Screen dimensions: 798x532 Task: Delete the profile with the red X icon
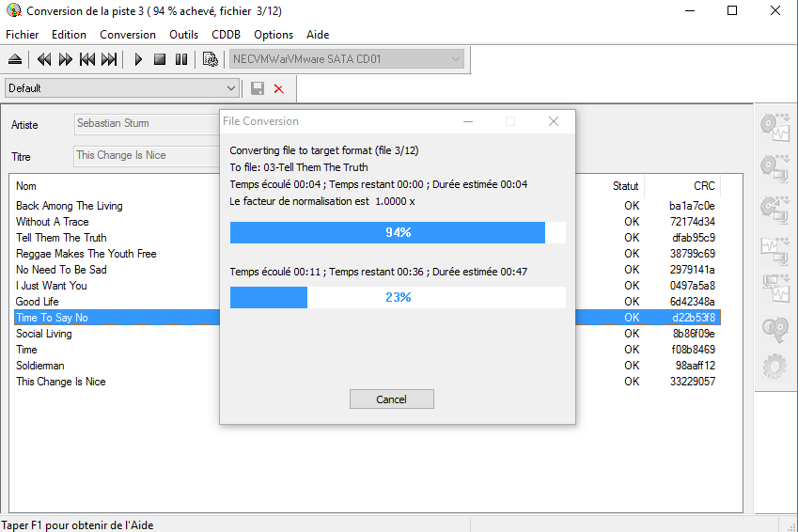[x=278, y=88]
